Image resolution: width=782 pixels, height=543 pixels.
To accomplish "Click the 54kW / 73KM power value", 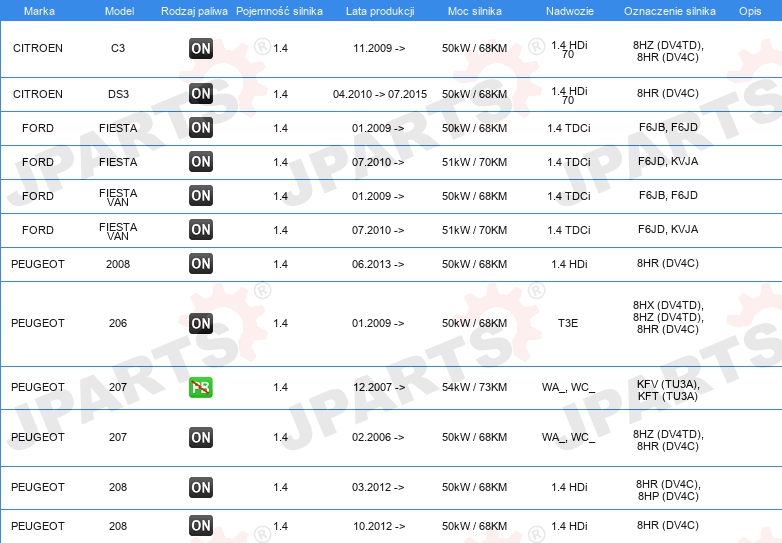I will [474, 387].
